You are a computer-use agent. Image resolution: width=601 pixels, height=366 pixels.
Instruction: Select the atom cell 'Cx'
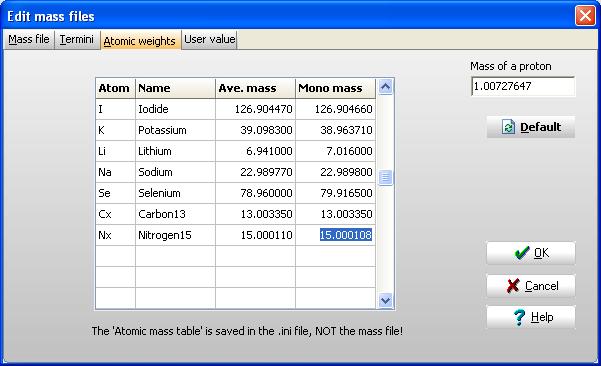[115, 214]
